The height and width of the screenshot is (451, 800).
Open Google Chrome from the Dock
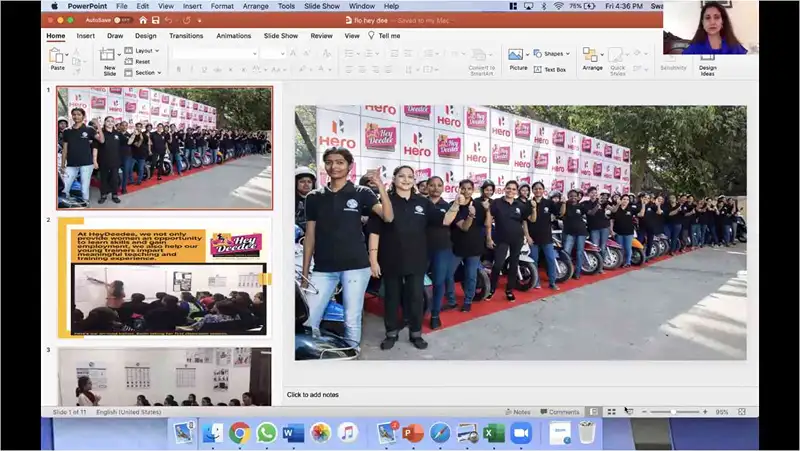(x=239, y=432)
